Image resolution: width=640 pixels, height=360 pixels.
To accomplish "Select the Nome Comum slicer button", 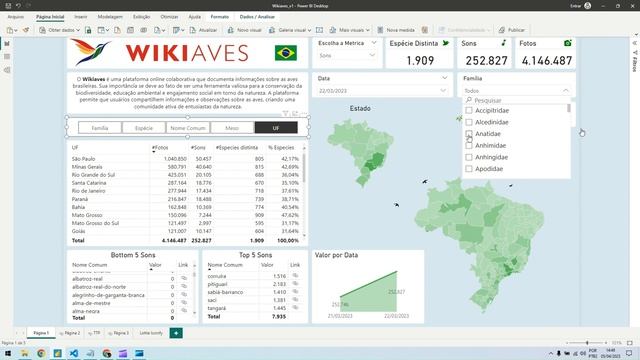I will pyautogui.click(x=188, y=128).
